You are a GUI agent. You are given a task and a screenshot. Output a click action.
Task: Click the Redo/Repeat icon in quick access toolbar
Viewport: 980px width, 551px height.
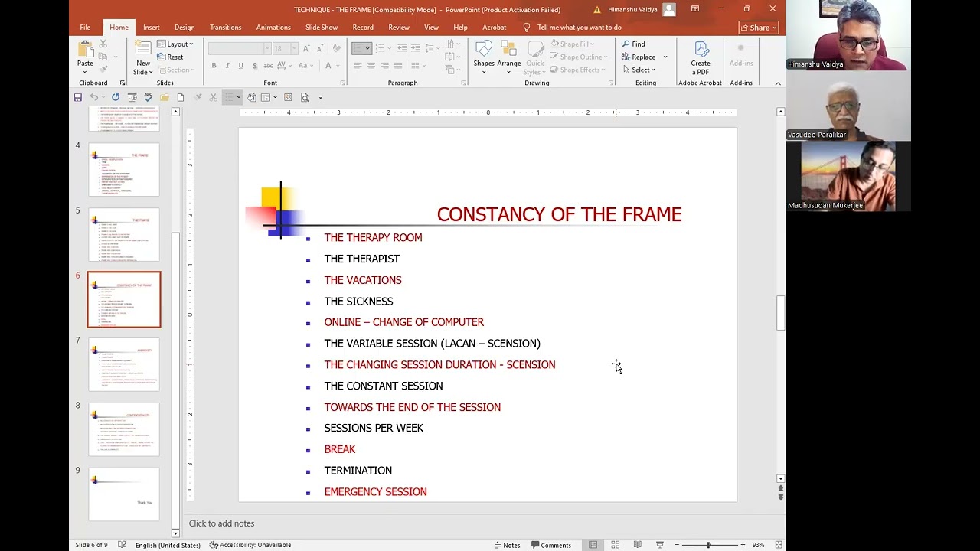(116, 97)
